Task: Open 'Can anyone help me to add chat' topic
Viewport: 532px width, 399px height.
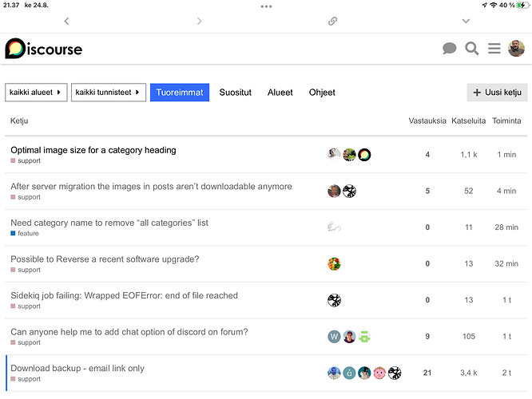Action: [129, 331]
